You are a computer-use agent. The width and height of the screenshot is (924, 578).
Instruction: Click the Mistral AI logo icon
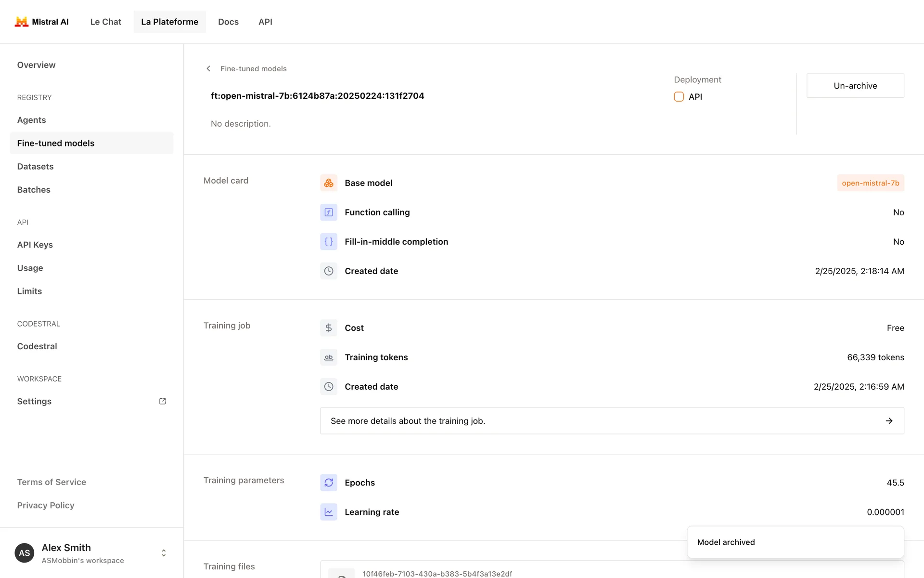(21, 22)
